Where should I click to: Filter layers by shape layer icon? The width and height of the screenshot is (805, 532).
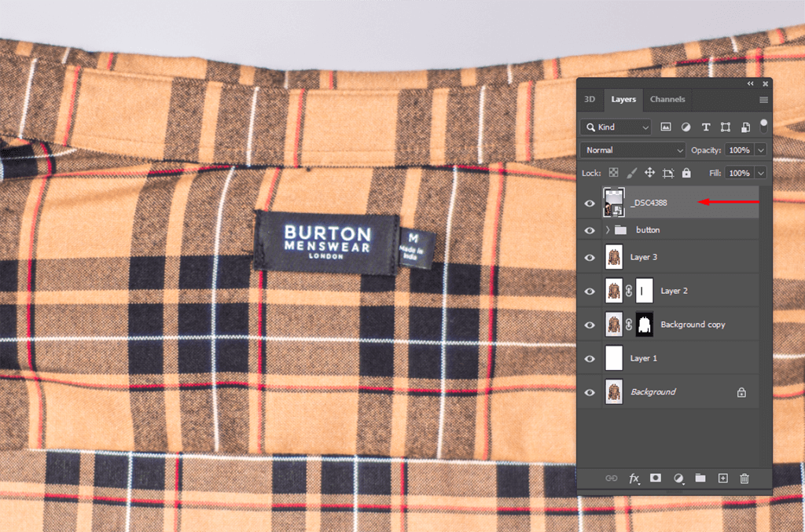coord(726,127)
